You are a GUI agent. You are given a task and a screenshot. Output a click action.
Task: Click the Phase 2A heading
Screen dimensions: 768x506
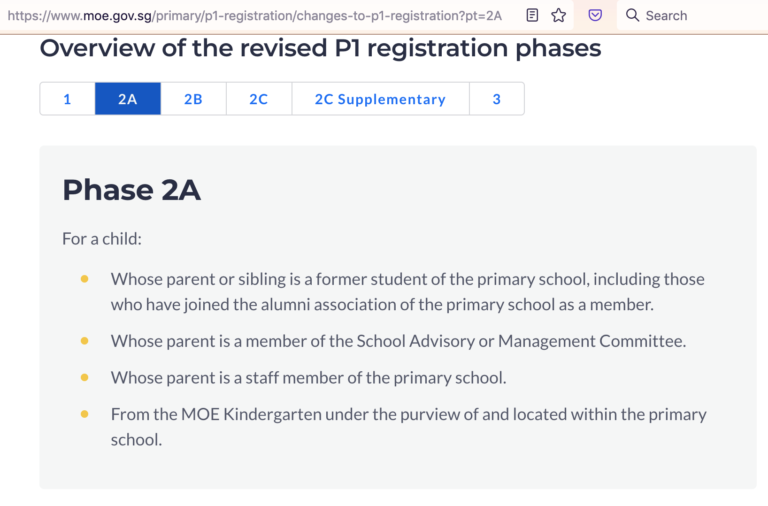pos(131,190)
